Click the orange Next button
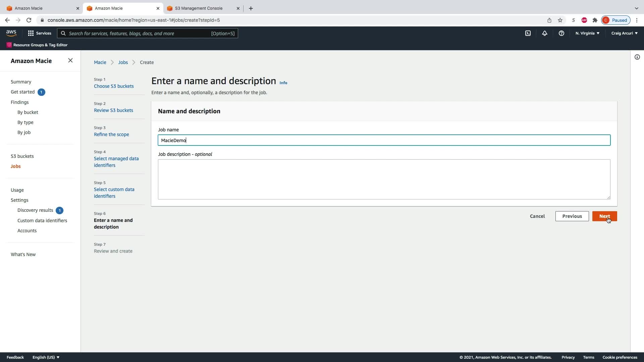The height and width of the screenshot is (362, 644). [604, 216]
